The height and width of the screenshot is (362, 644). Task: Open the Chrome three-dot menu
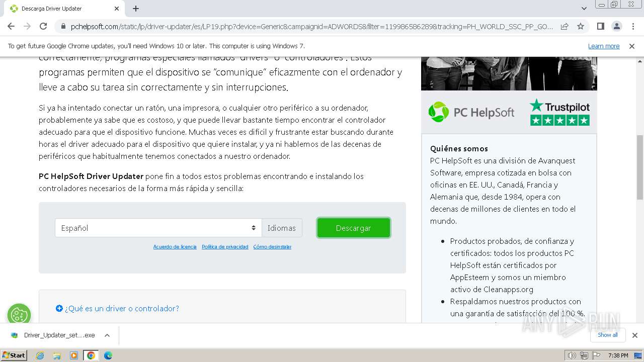coord(632,26)
